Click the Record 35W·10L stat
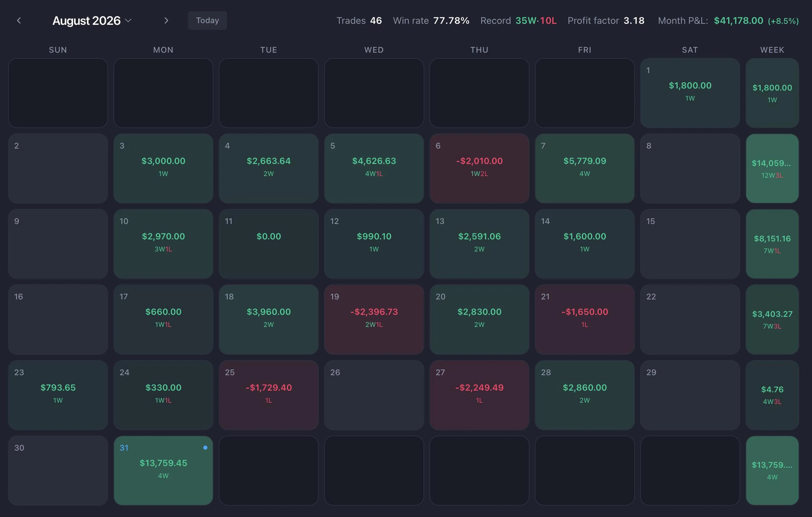The height and width of the screenshot is (517, 812). (519, 20)
